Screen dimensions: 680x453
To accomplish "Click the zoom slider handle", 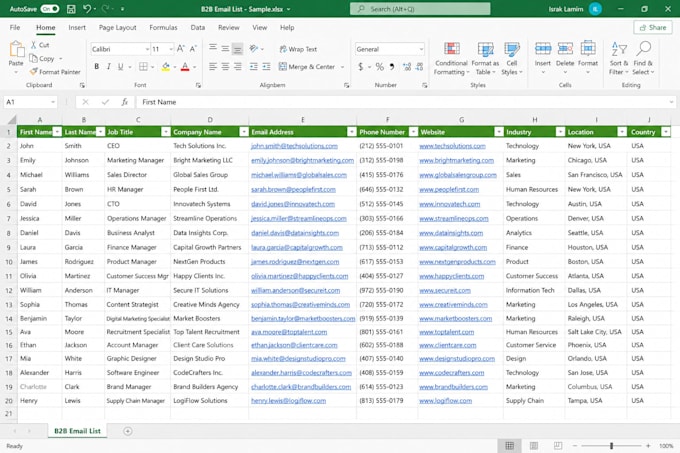I will point(611,446).
